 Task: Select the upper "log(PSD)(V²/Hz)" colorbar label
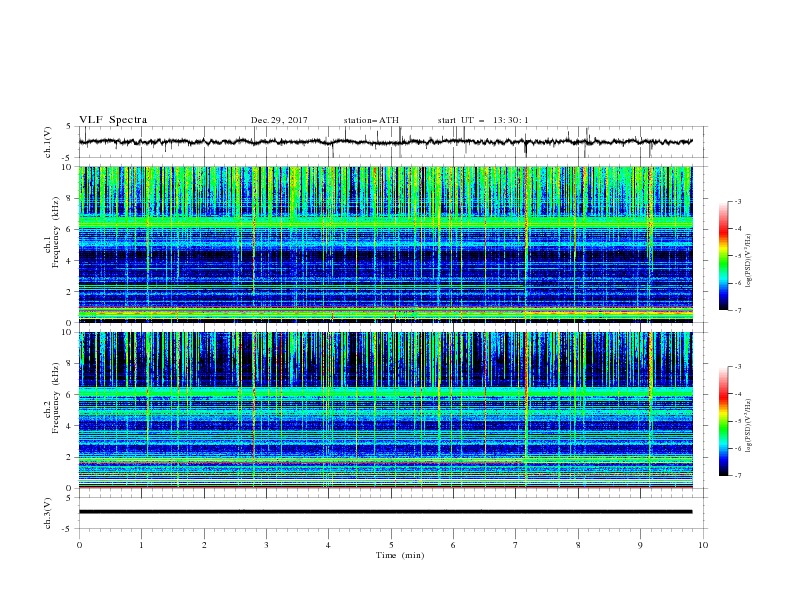point(749,261)
